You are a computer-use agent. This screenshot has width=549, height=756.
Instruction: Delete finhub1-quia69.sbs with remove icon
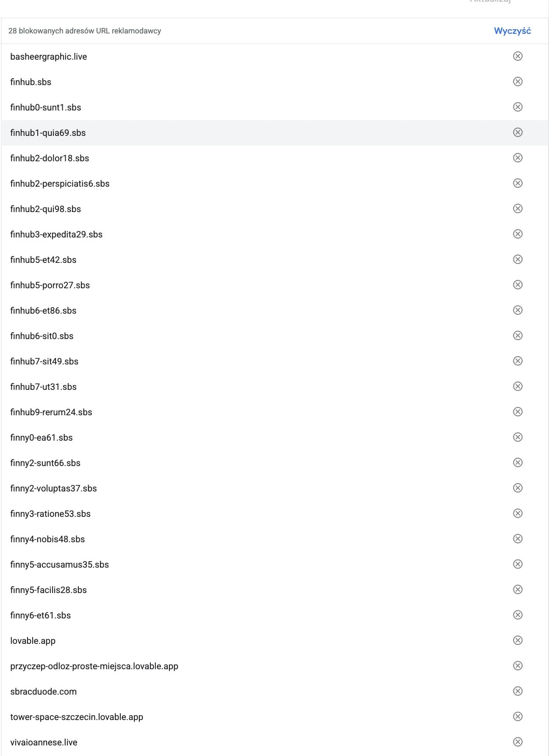[518, 132]
